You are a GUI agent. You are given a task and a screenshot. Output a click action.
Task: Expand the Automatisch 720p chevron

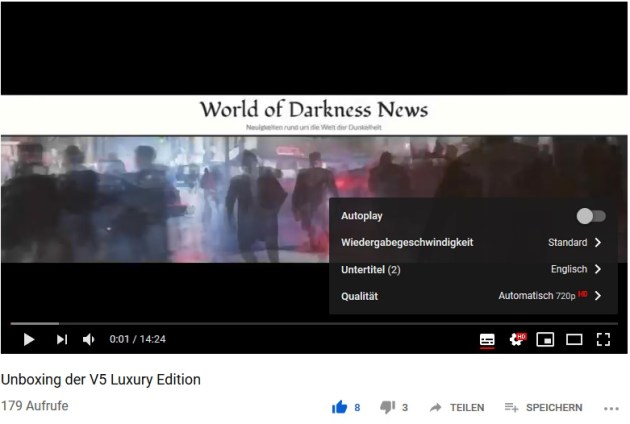[x=598, y=296]
